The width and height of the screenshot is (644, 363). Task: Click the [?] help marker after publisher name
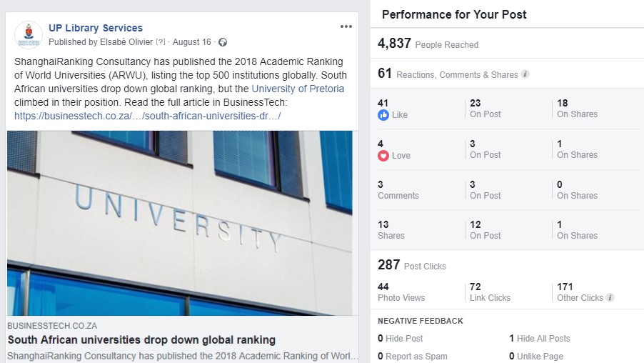[161, 43]
